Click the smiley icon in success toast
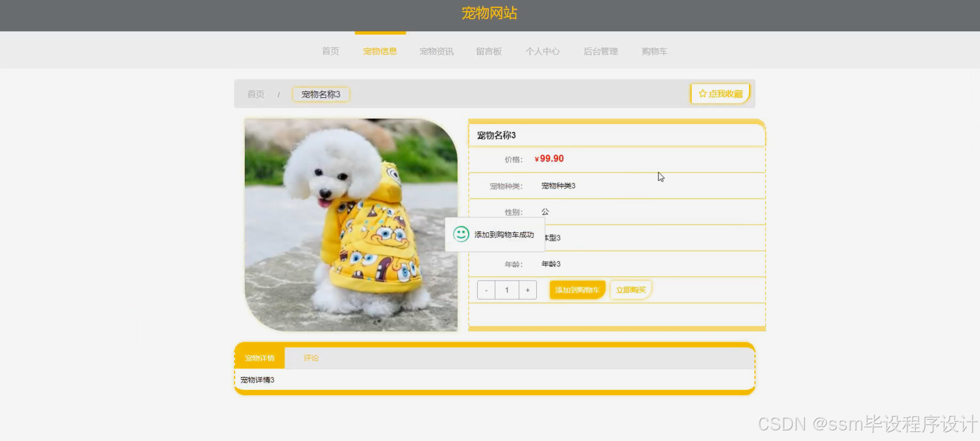Screen dimensions: 980x441 click(x=461, y=234)
